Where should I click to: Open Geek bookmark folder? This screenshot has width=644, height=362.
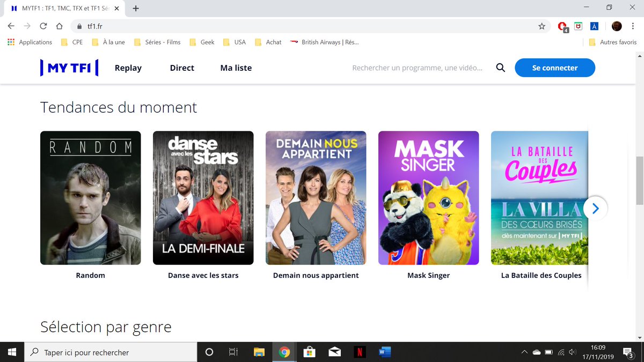(202, 42)
